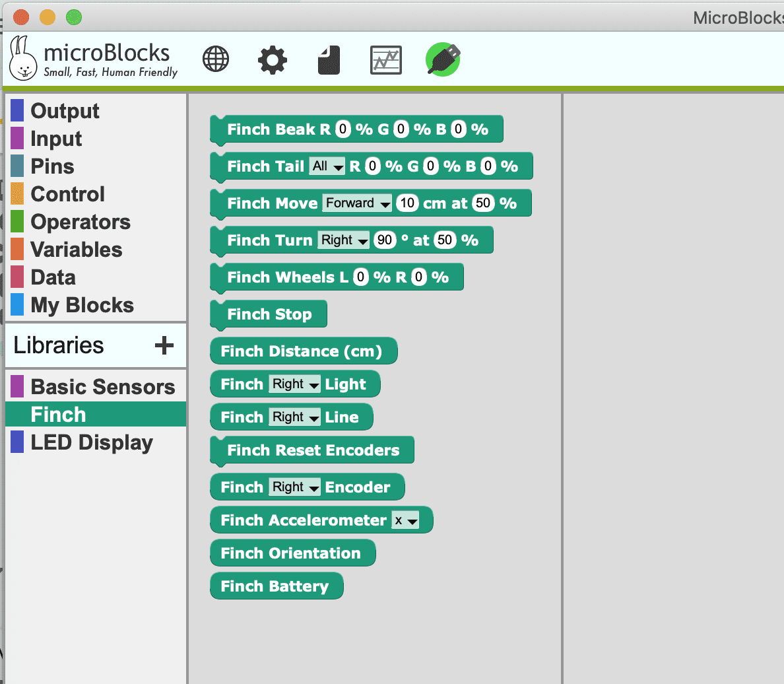
Task: Open Finch Turn Right dropdown
Action: (x=343, y=240)
